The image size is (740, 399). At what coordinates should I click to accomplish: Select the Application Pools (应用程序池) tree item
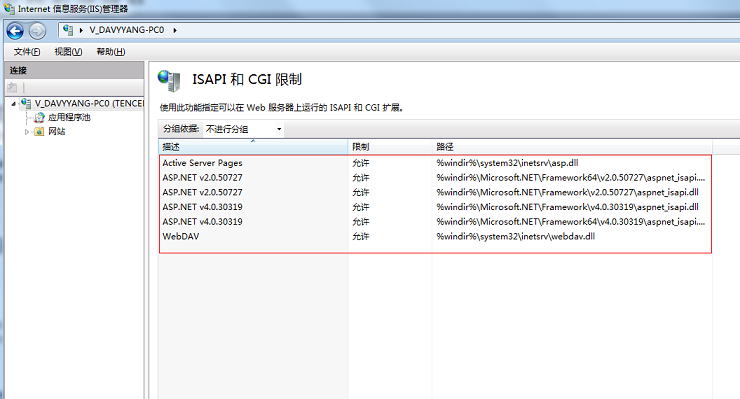69,117
